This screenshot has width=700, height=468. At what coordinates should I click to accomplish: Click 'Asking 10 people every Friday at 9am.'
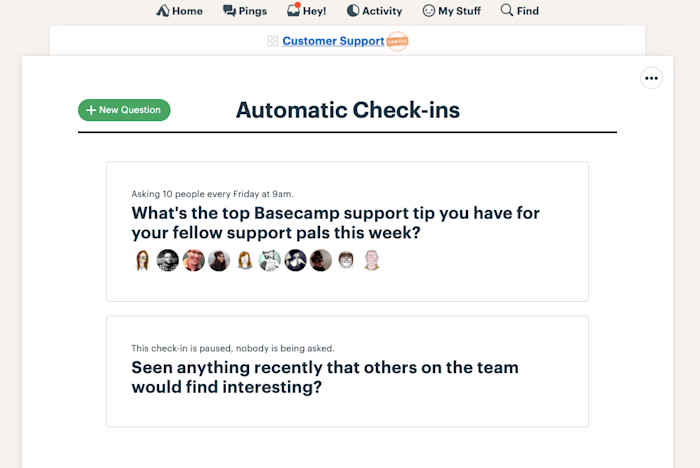[212, 194]
